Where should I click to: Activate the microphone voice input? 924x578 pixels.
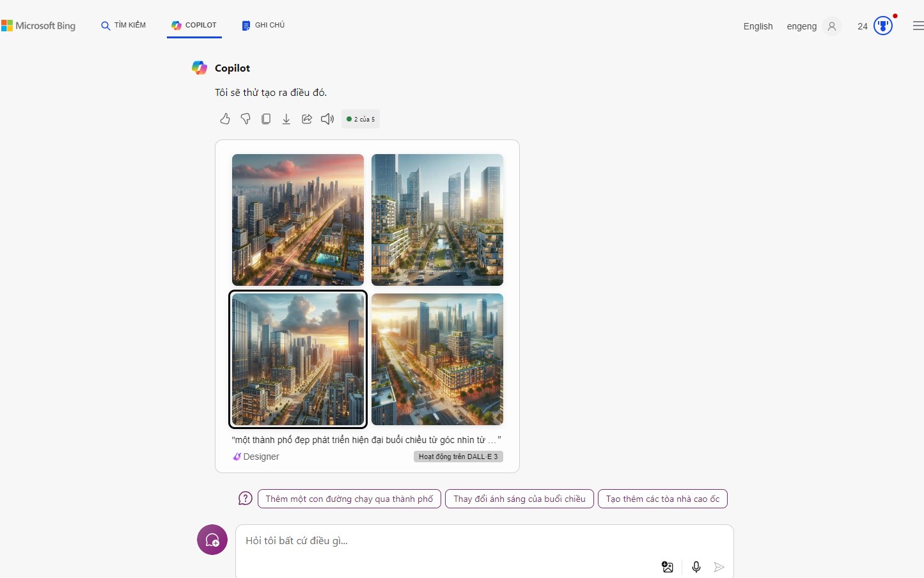click(x=696, y=566)
